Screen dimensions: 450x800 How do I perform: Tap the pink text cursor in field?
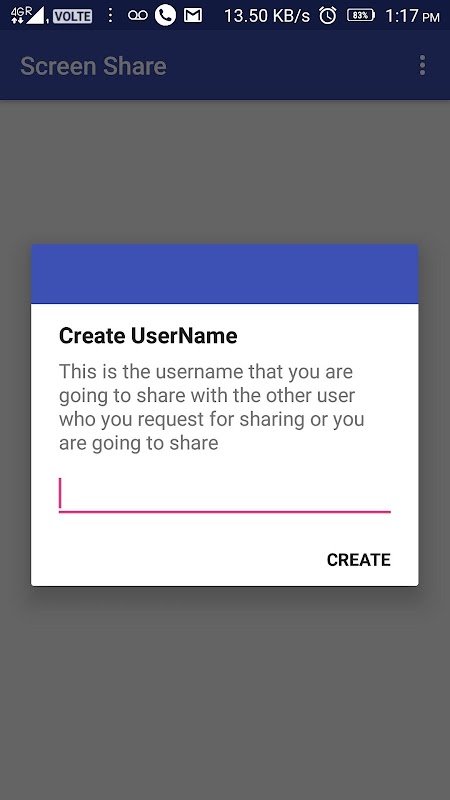coord(60,493)
